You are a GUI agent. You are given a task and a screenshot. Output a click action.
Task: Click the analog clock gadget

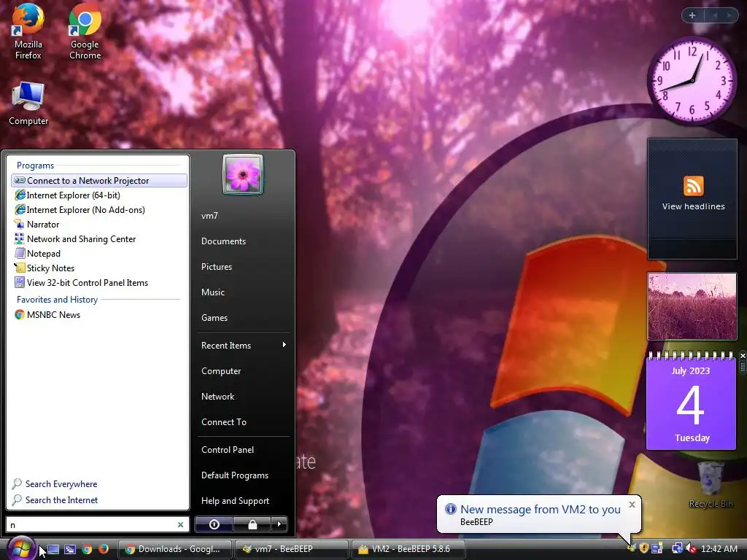pos(692,80)
